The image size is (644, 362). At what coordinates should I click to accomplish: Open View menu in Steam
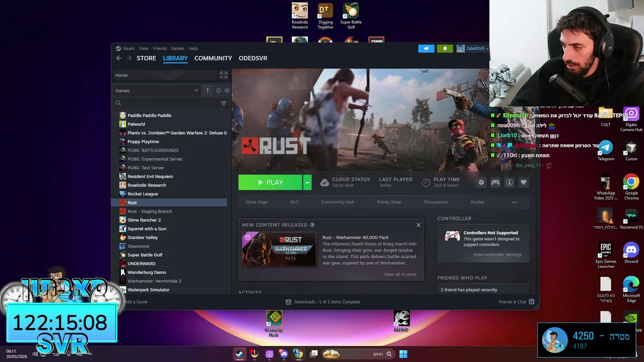coord(144,48)
